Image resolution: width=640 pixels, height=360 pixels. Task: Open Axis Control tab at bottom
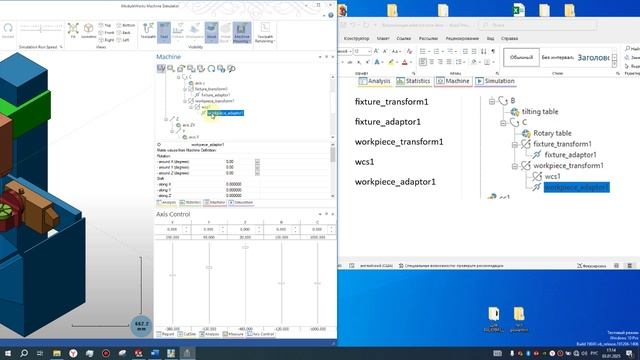pyautogui.click(x=261, y=334)
